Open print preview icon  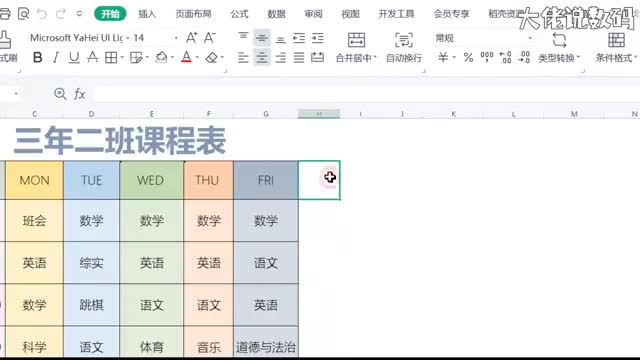(x=24, y=14)
